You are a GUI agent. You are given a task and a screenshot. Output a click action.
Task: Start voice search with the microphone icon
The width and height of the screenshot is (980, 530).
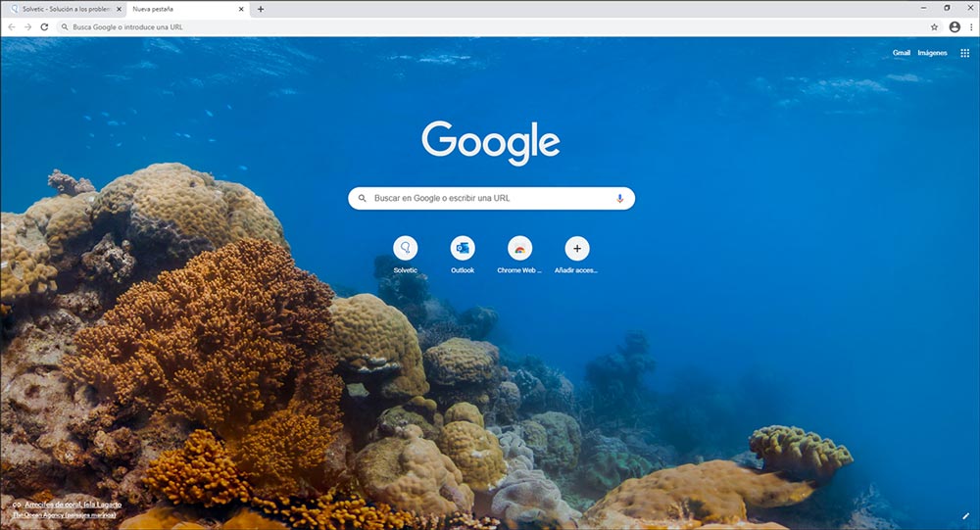(620, 198)
